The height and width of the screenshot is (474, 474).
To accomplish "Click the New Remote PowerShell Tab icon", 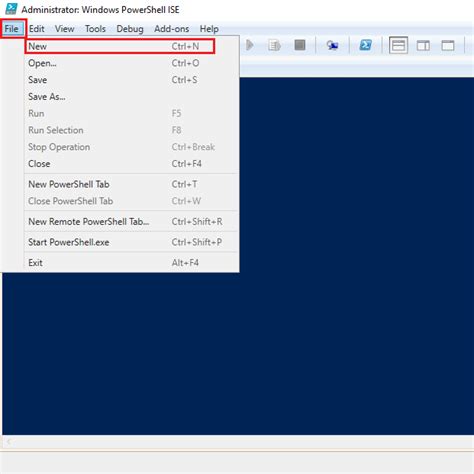I will click(332, 45).
